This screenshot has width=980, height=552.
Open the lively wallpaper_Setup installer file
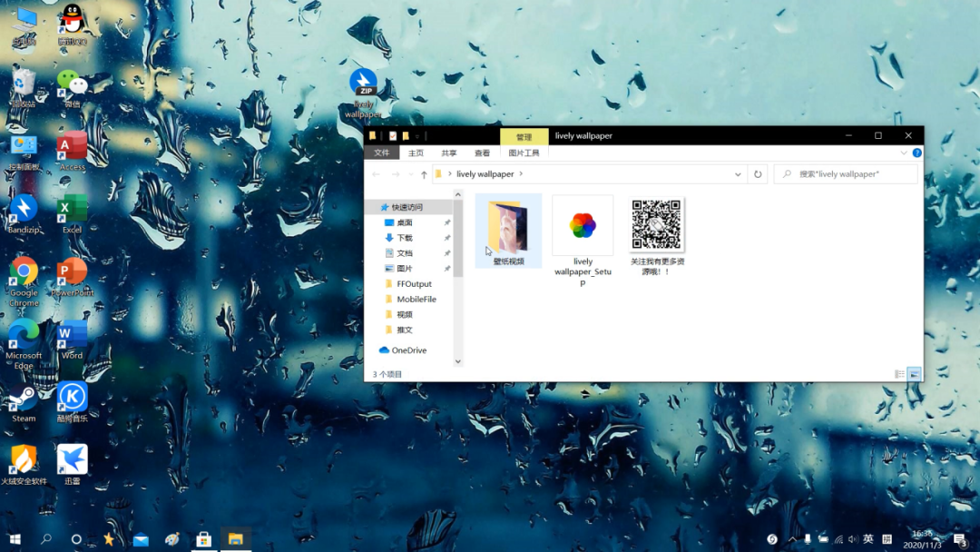pyautogui.click(x=583, y=241)
